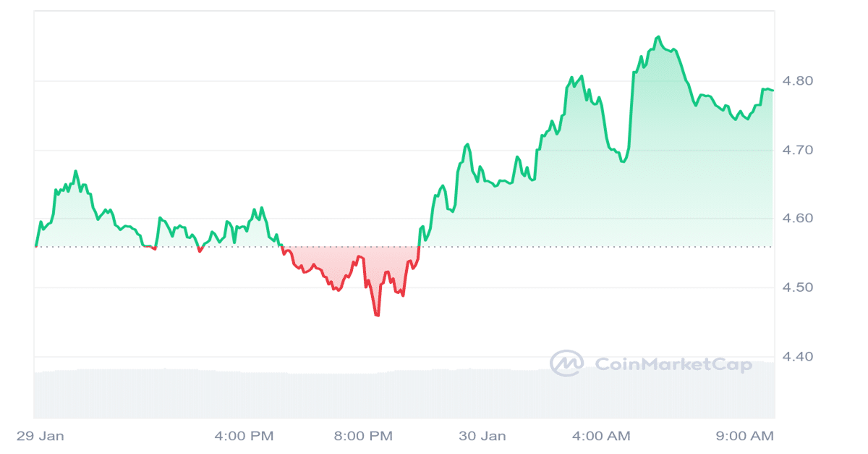
Task: Select the 4:00 AM axis label
Action: point(600,437)
